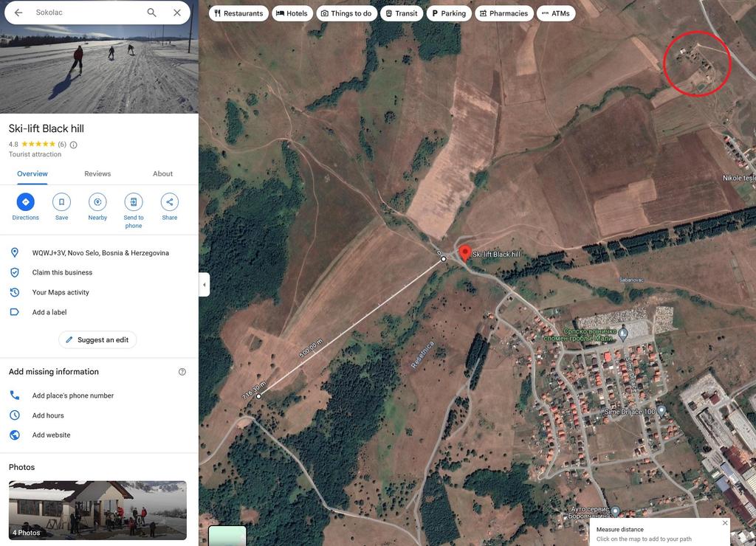Viewport: 756px width, 546px height.
Task: Save this place to a list
Action: (x=61, y=202)
